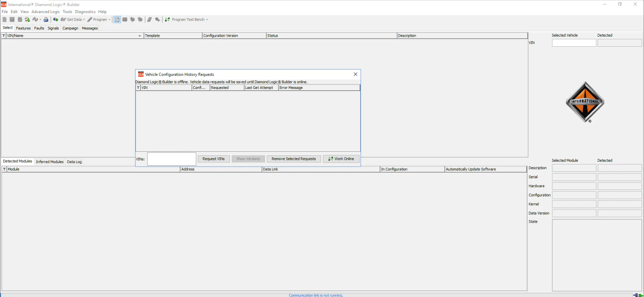
Task: Click the Diamond Logic Builder app icon
Action: (4, 4)
